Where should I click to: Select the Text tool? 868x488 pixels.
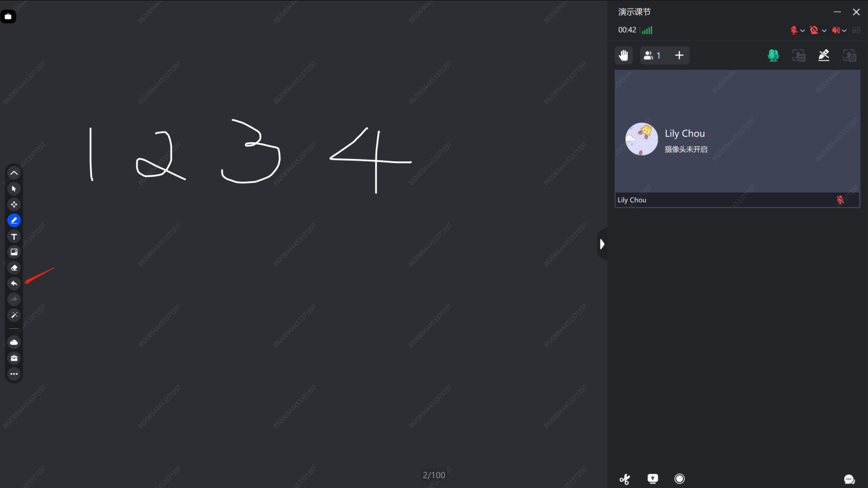pyautogui.click(x=14, y=236)
